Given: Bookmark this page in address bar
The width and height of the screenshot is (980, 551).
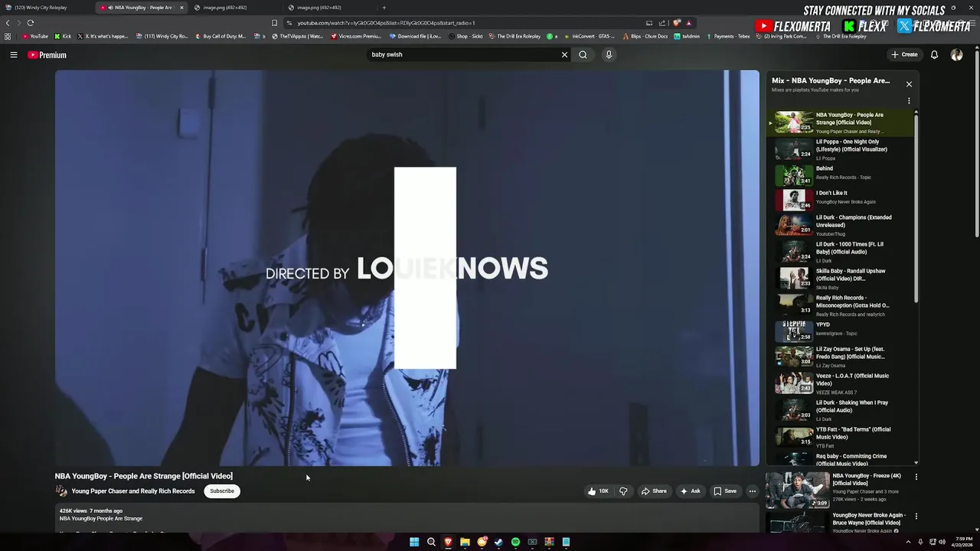Looking at the screenshot, I should point(274,23).
